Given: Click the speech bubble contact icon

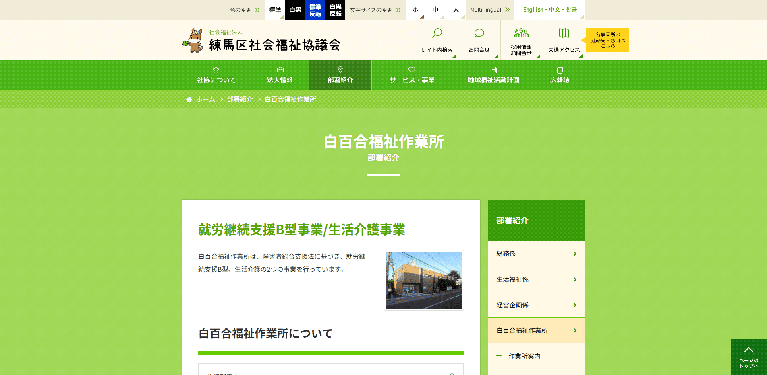Looking at the screenshot, I should tap(479, 33).
